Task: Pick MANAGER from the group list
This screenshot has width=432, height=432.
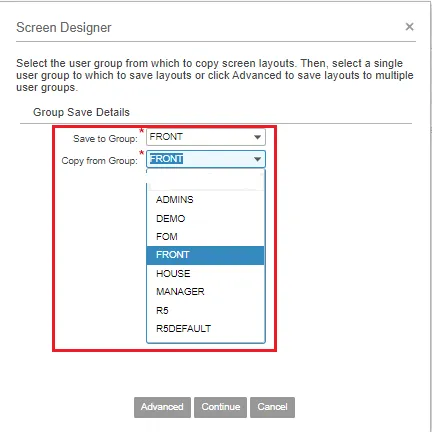Action: pyautogui.click(x=205, y=292)
